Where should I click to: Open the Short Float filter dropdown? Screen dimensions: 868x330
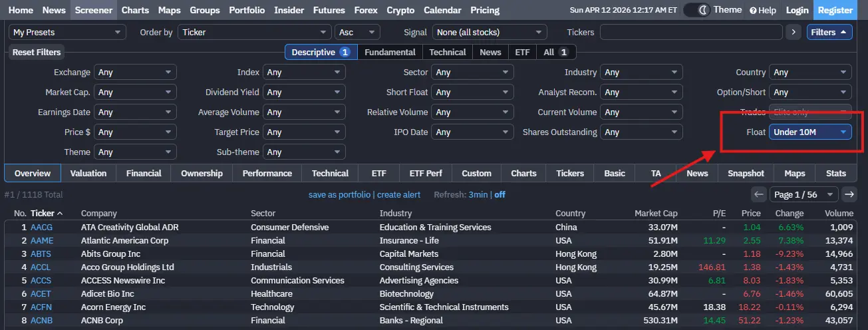tap(473, 92)
